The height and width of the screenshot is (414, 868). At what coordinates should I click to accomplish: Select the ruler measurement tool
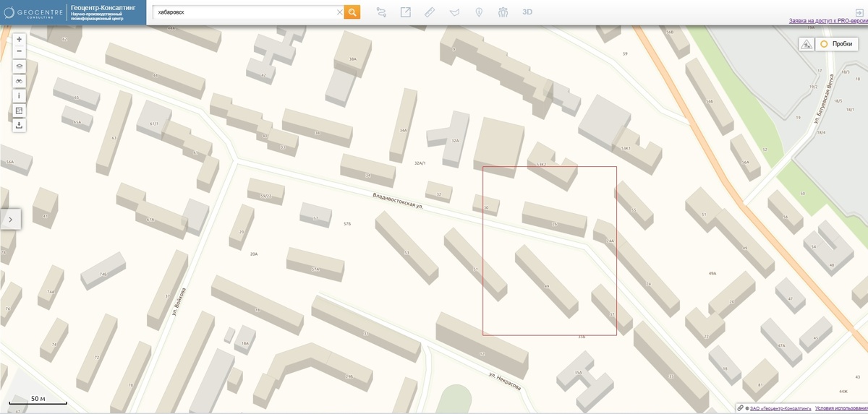(430, 12)
